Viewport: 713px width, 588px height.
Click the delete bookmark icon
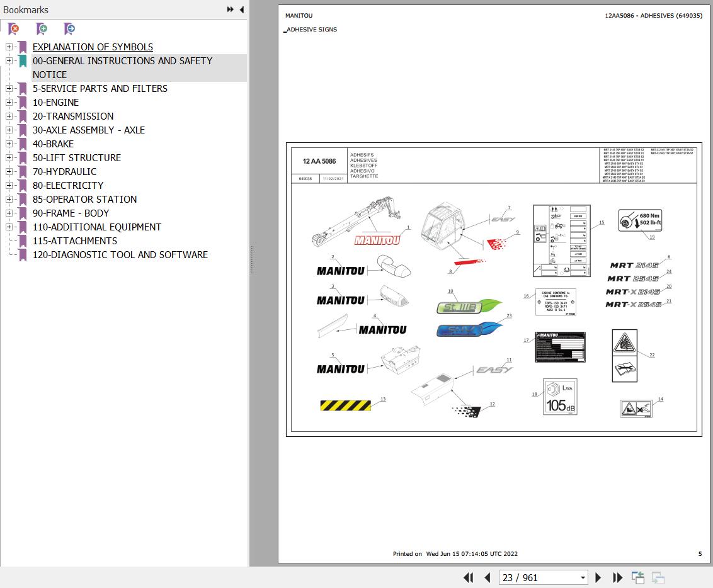tap(14, 29)
